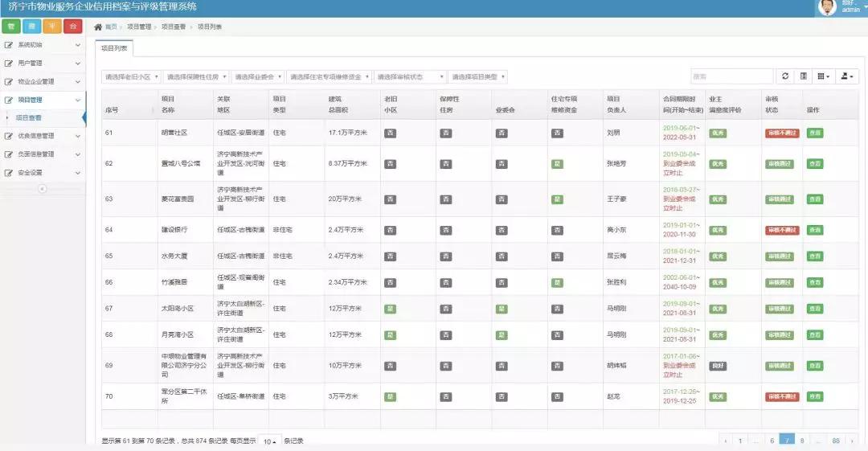
Task: Open the columns grid icon dropdown
Action: coord(823,76)
